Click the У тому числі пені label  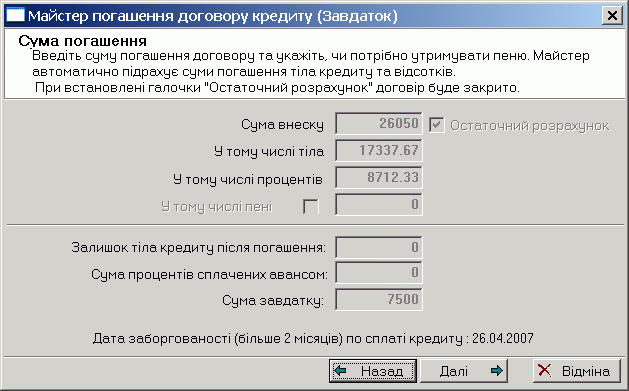217,207
